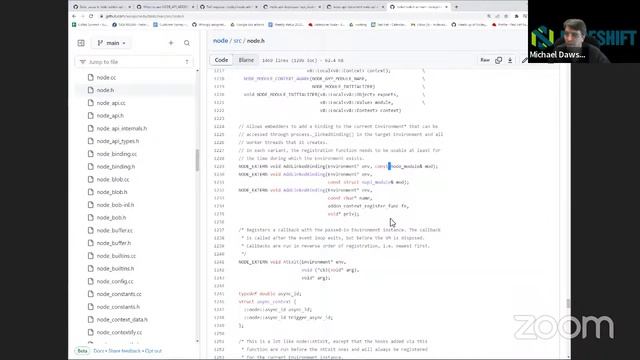This screenshot has width=640, height=360.
Task: Switch to the Code view tab
Action: pos(221,60)
